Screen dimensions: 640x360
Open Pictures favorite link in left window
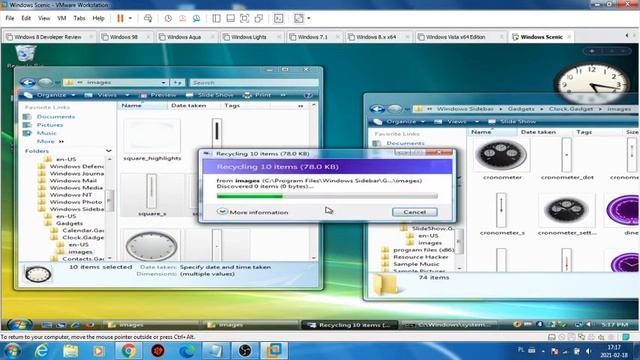click(50, 125)
